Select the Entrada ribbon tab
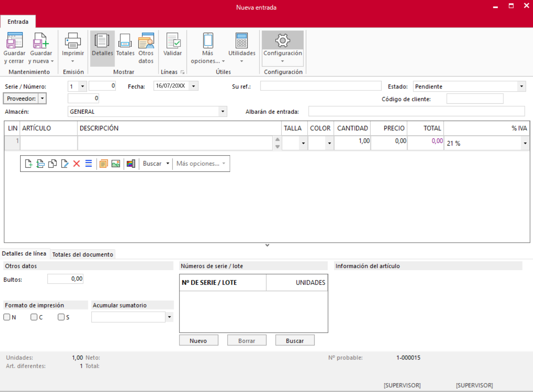This screenshot has height=392, width=533. pyautogui.click(x=18, y=22)
